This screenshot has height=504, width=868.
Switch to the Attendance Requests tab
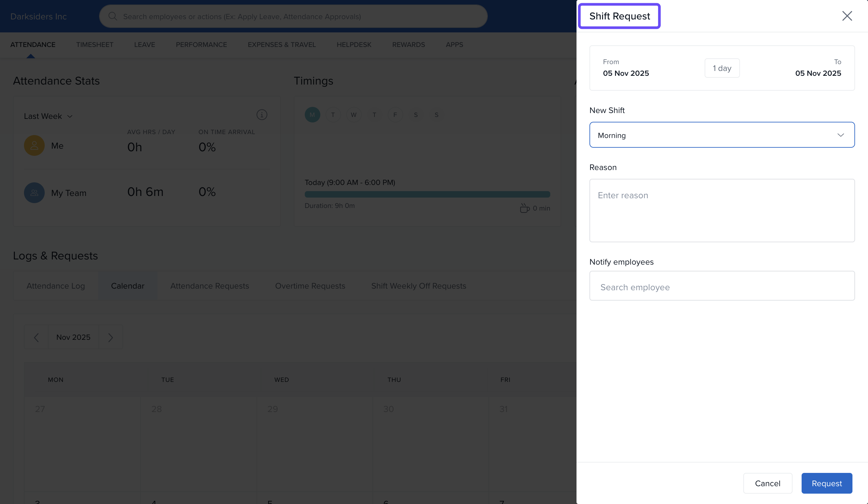[210, 286]
